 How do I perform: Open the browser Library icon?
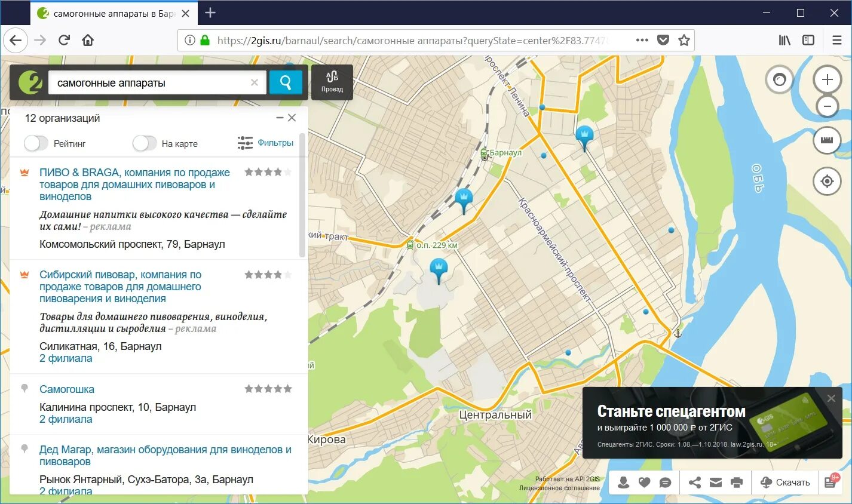784,40
